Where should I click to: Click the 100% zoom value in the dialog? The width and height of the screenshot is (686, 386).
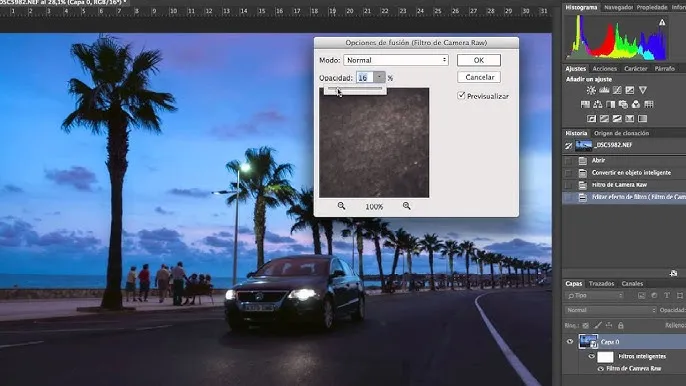374,207
